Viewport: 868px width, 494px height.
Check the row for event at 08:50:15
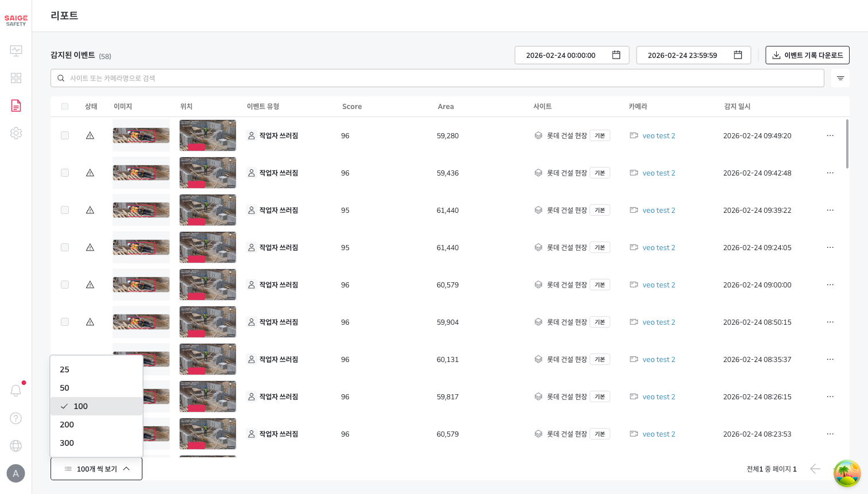click(65, 322)
